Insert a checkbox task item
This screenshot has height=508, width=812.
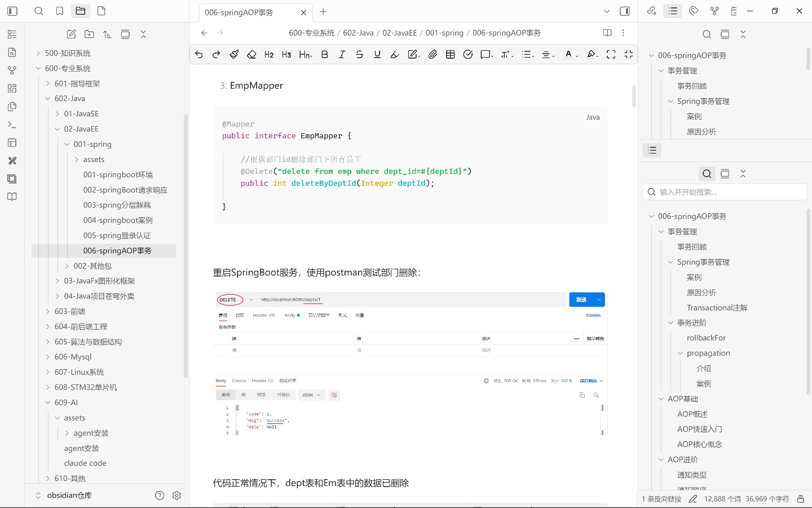point(467,54)
